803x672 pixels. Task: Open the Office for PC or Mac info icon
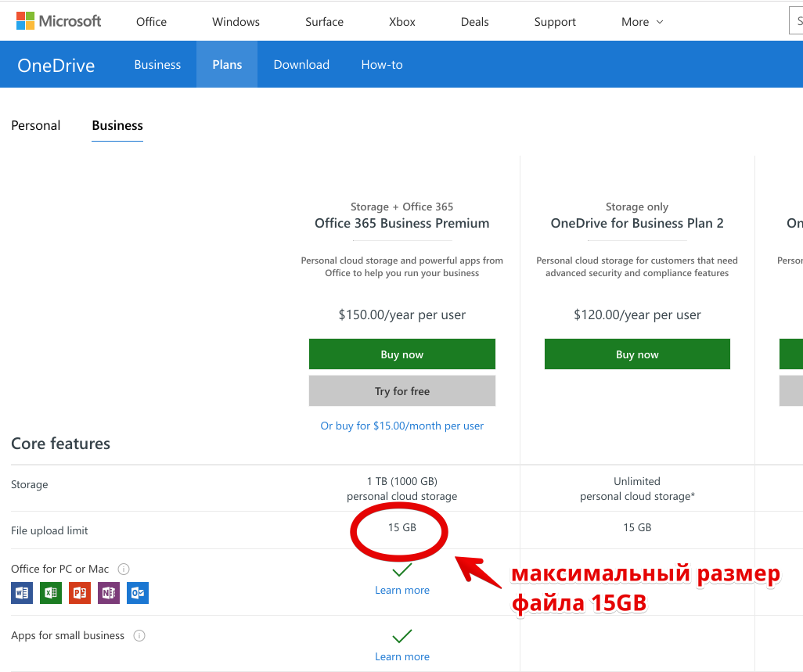pos(124,569)
